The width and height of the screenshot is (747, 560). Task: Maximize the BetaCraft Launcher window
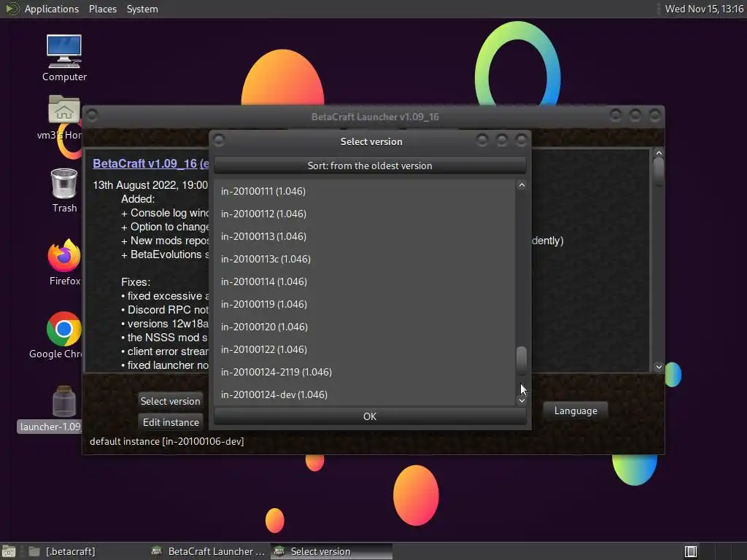pos(635,115)
